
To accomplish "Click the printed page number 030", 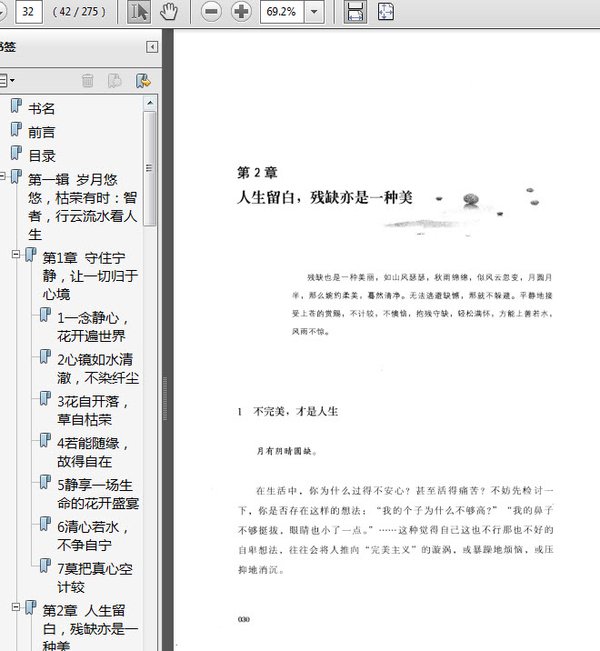I will tap(244, 619).
